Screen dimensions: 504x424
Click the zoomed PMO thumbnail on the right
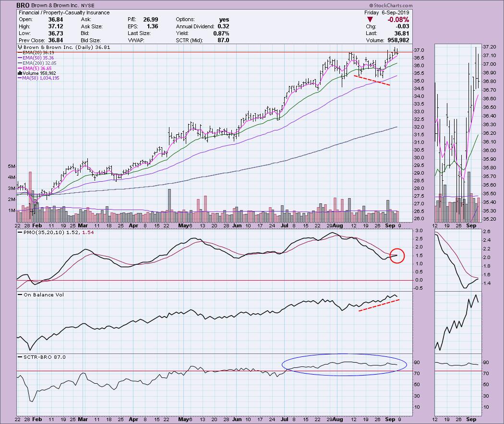[x=456, y=259]
